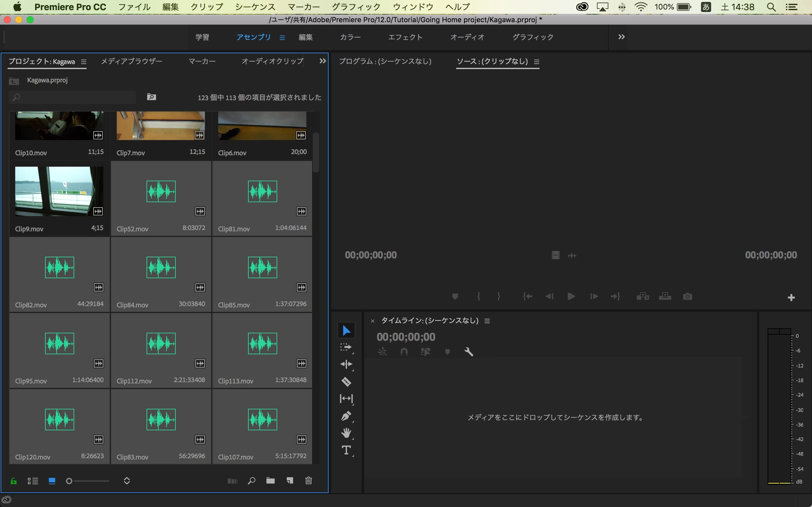
Task: Toggle the project writable lock icon
Action: 14,481
